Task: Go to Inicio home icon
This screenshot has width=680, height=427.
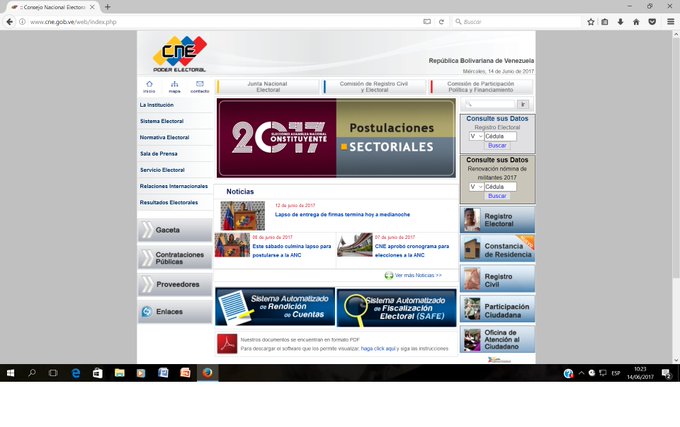Action: pyautogui.click(x=149, y=86)
